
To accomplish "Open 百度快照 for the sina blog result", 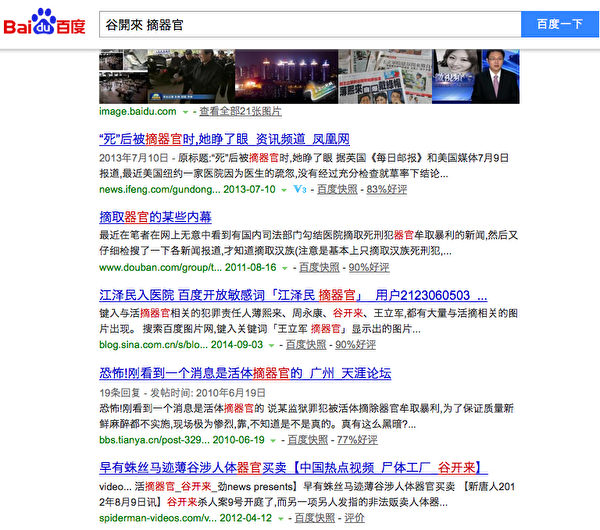I will 306,345.
